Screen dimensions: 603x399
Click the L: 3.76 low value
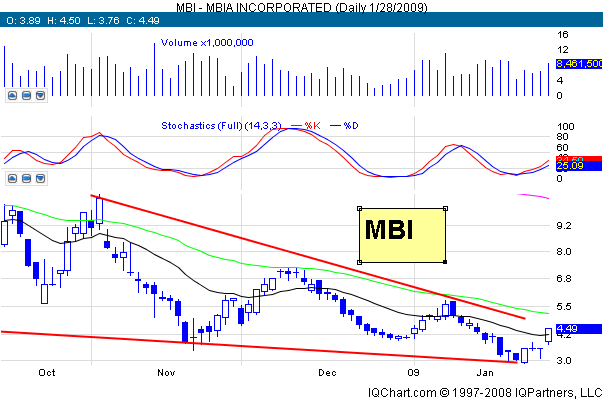click(x=103, y=20)
